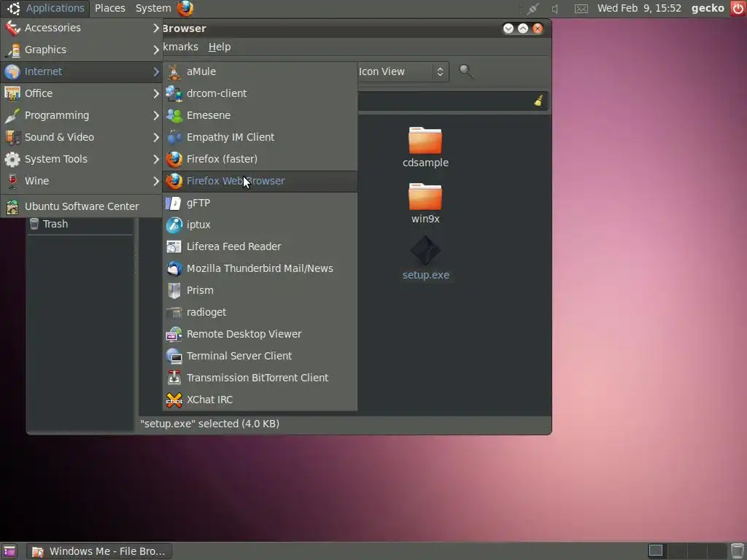Click the location bar in file browser
Viewport: 747px width, 560px height.
point(452,101)
